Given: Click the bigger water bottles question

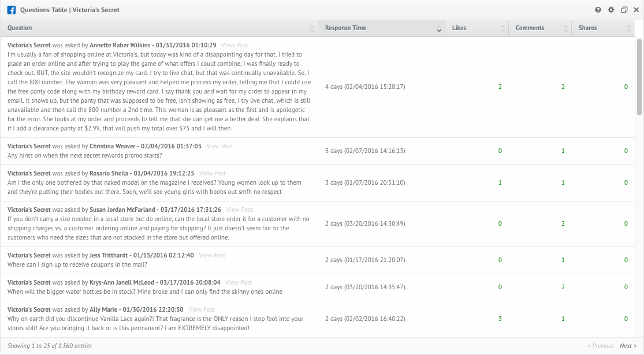Looking at the screenshot, I should pyautogui.click(x=145, y=292).
